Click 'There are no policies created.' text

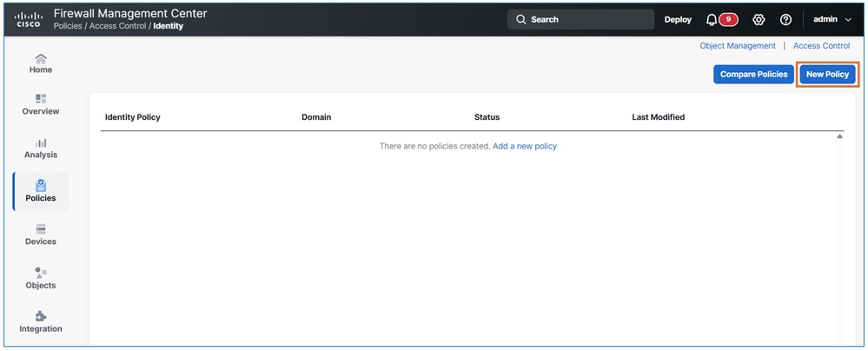tap(434, 146)
